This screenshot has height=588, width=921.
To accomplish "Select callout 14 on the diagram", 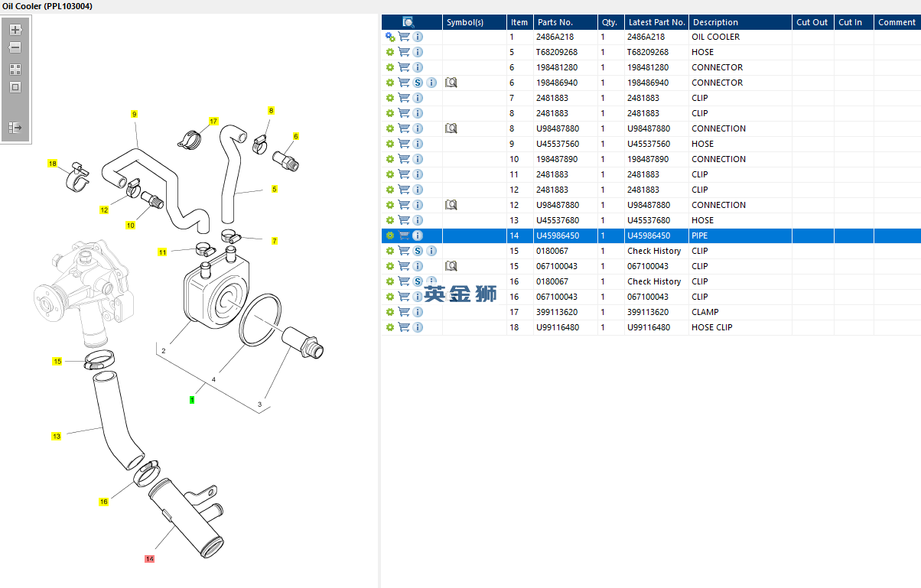I will 149,559.
